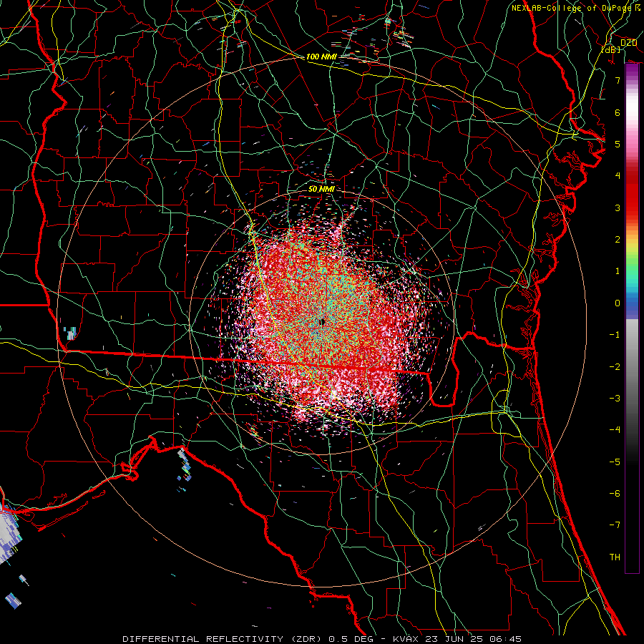Click the KVAX station identifier in caption
Viewport: 644px width, 644px height.
(x=405, y=639)
